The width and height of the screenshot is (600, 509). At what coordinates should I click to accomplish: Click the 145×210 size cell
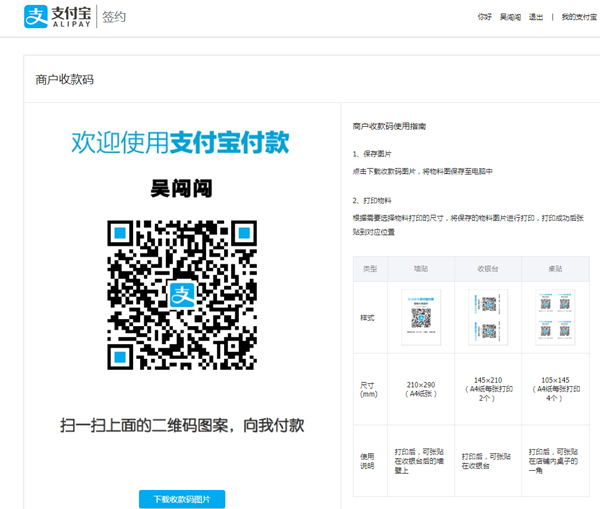tap(488, 389)
